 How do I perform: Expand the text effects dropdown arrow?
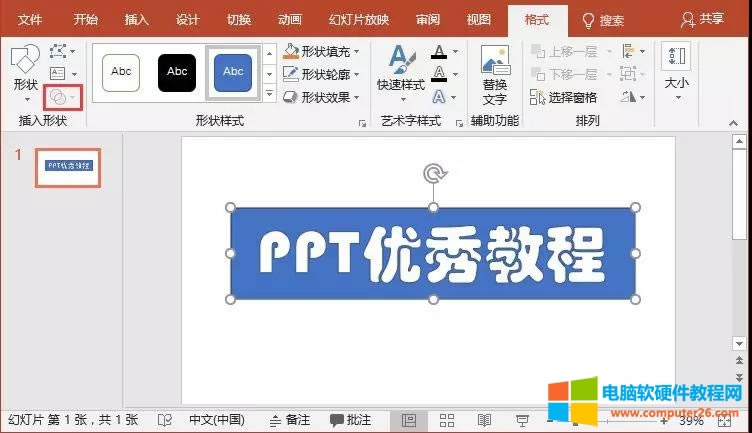[x=454, y=97]
